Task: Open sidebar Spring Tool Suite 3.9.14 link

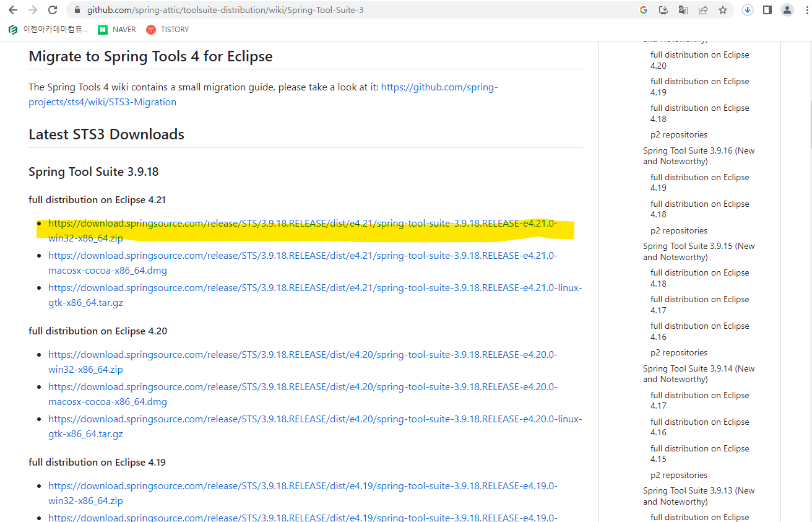Action: (699, 374)
